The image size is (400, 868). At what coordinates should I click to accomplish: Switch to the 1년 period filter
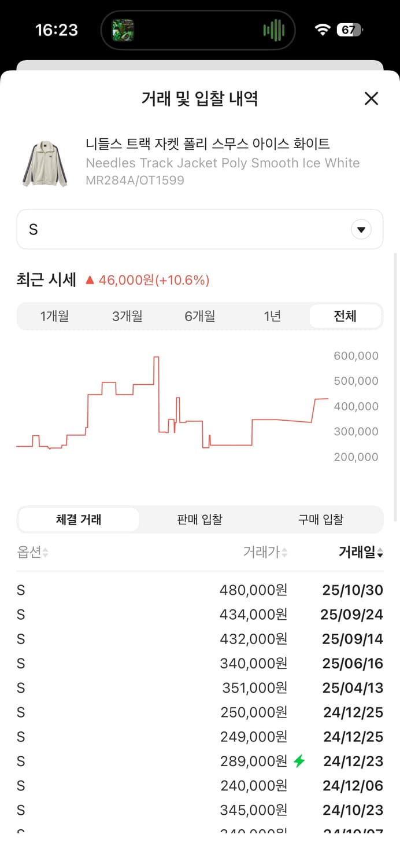click(x=272, y=316)
